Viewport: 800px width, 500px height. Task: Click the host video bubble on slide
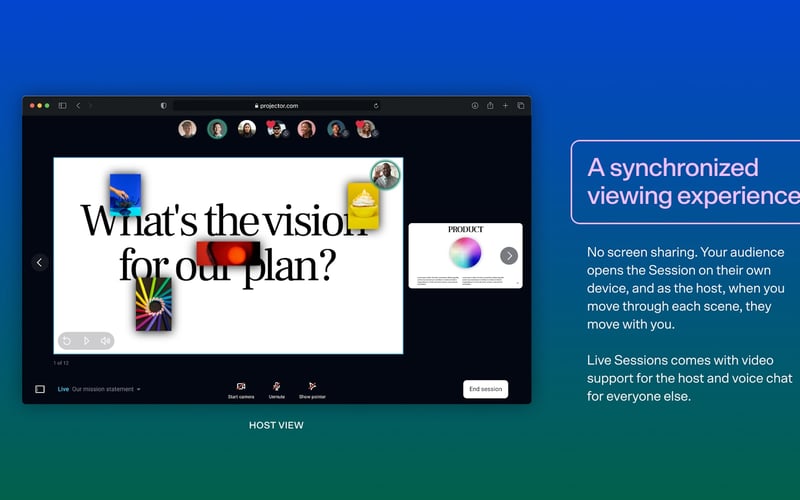[x=385, y=174]
